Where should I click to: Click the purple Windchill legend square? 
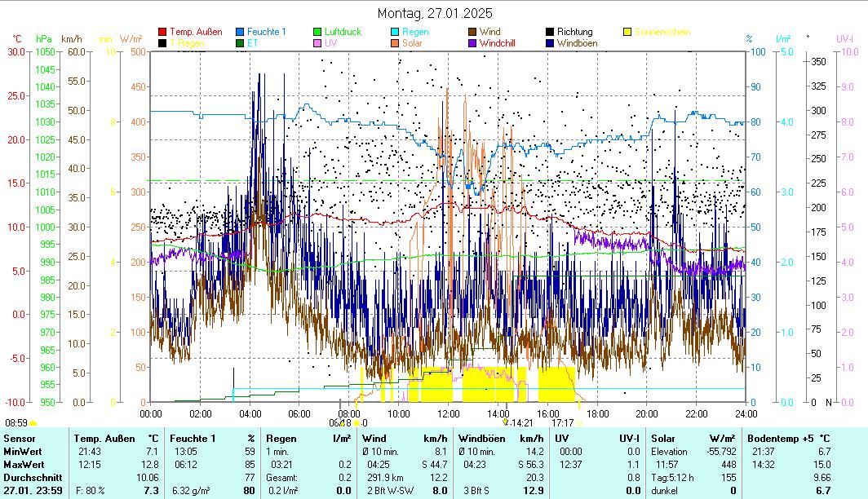pos(472,43)
